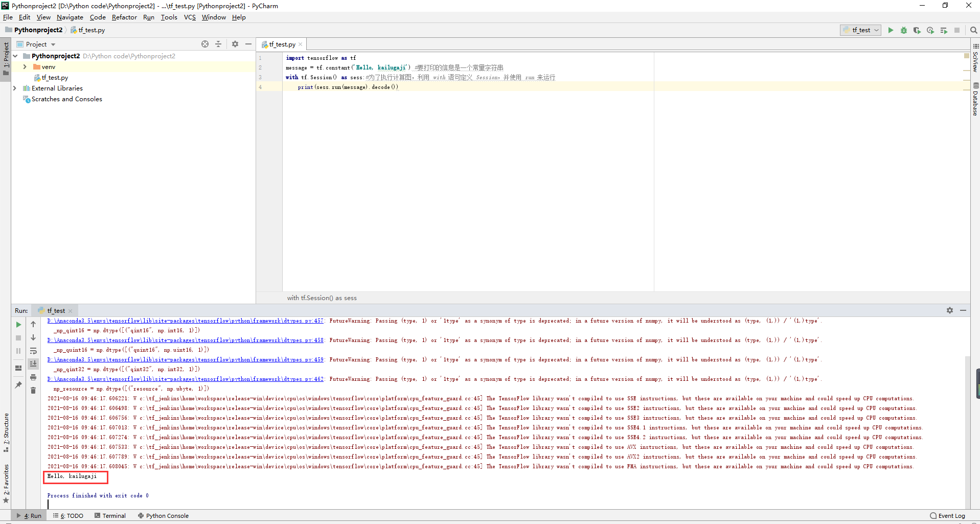Toggle scroll to end in console

click(33, 364)
